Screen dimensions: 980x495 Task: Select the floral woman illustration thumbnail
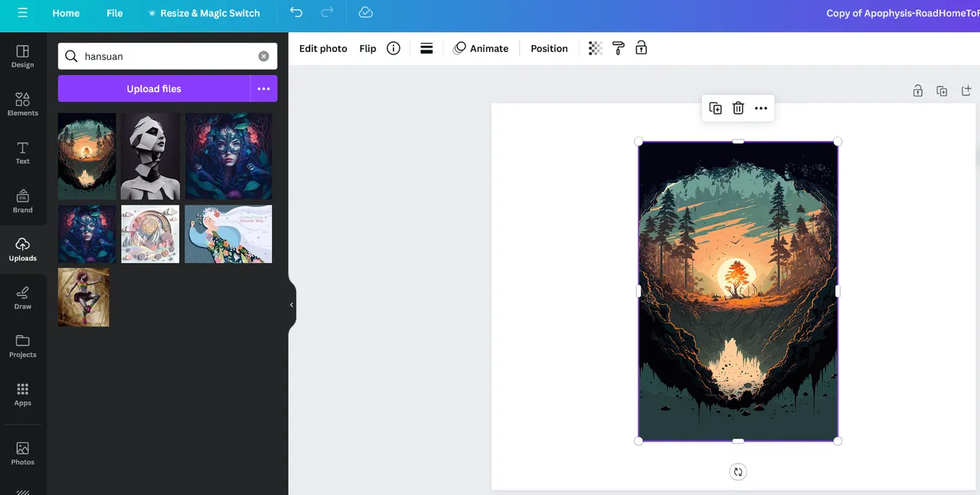(x=228, y=234)
